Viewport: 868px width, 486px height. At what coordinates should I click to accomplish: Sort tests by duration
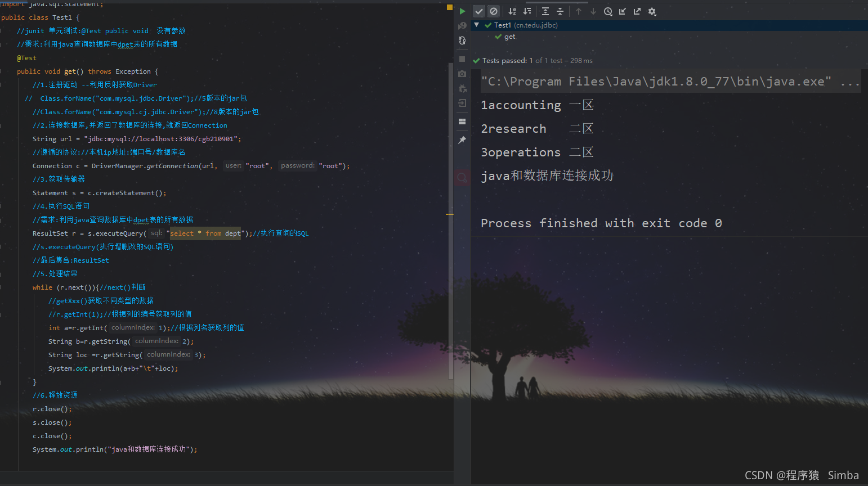pos(529,11)
